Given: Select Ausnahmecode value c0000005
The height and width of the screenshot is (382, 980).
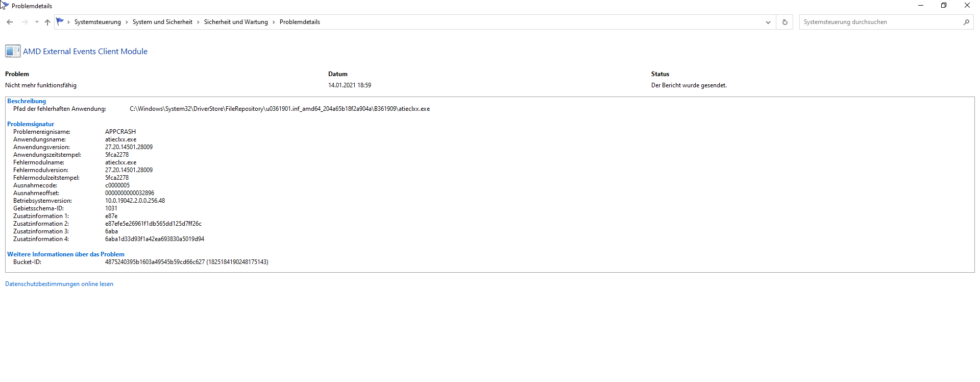Looking at the screenshot, I should 117,185.
